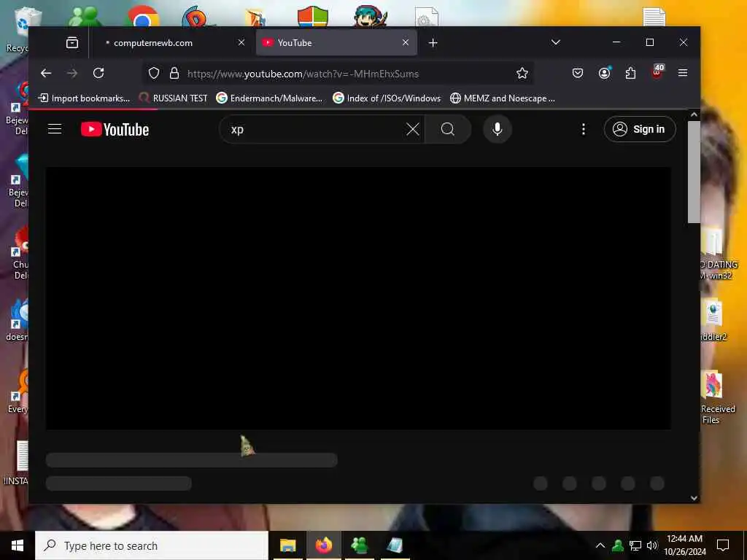The width and height of the screenshot is (747, 560).
Task: Open YouTube settings three-dot menu
Action: [x=583, y=129]
